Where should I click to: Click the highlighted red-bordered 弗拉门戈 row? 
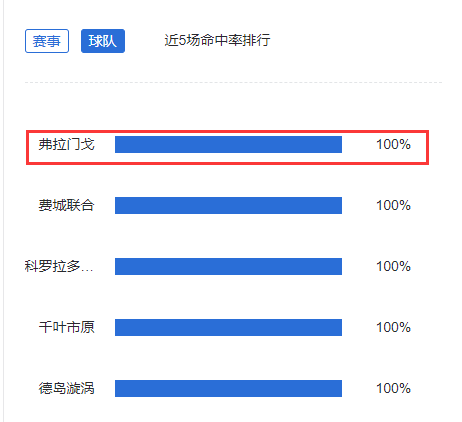click(227, 147)
